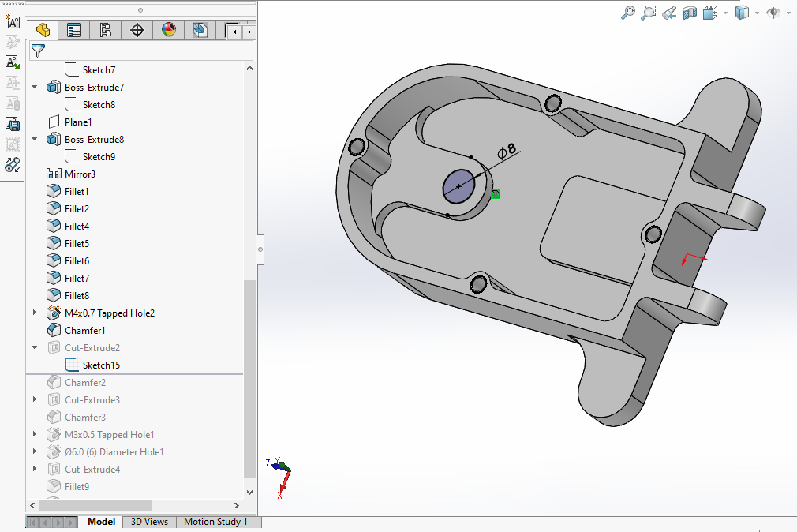797x532 pixels.
Task: Open the DisplayManager color ball tab
Action: (x=169, y=31)
